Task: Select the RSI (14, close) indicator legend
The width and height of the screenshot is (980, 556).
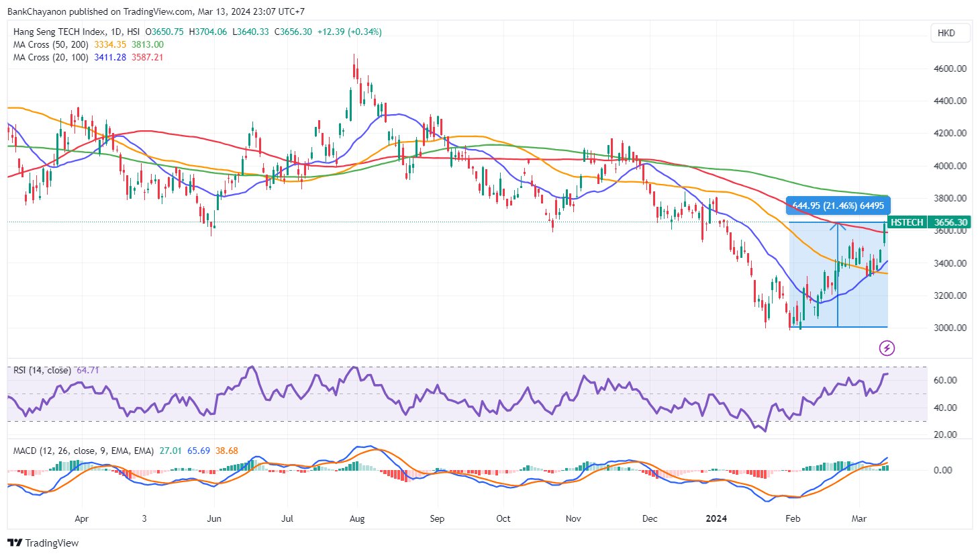Action: click(x=42, y=370)
